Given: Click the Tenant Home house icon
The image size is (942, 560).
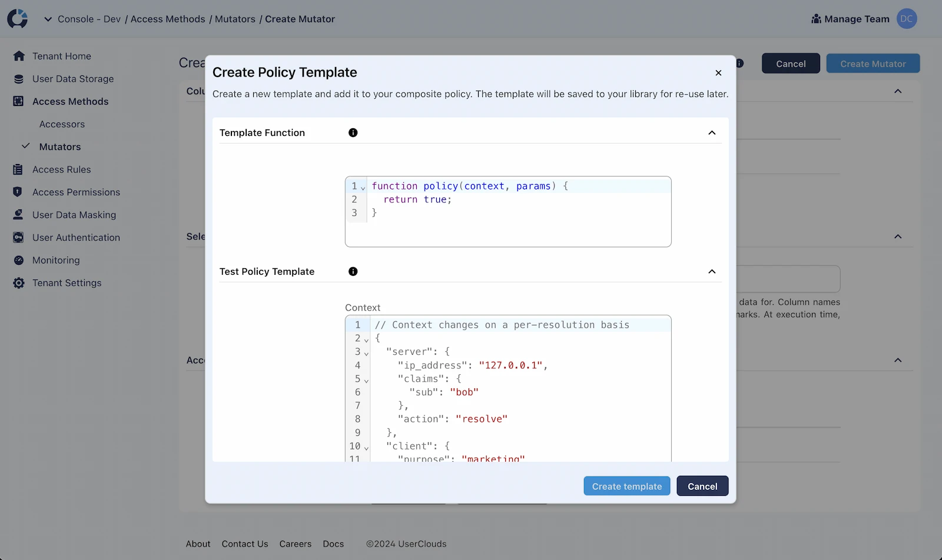Looking at the screenshot, I should pos(19,56).
